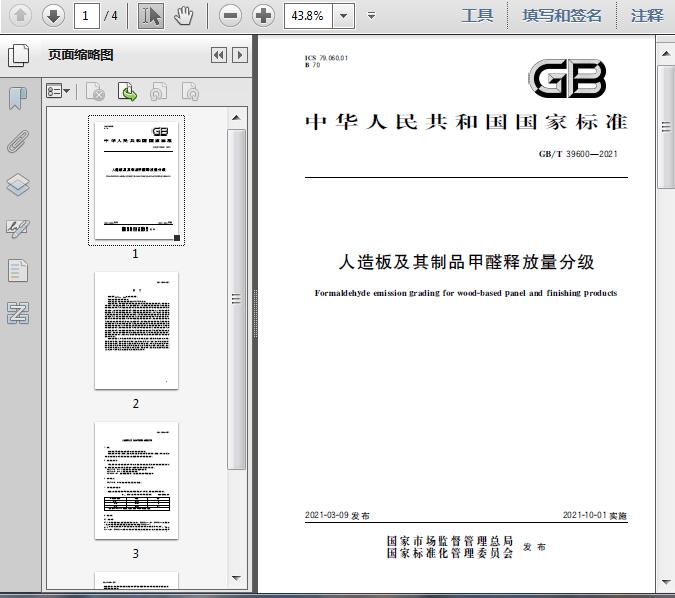675x598 pixels.
Task: Click the rotate pages counterclockwise icon
Action: click(158, 92)
